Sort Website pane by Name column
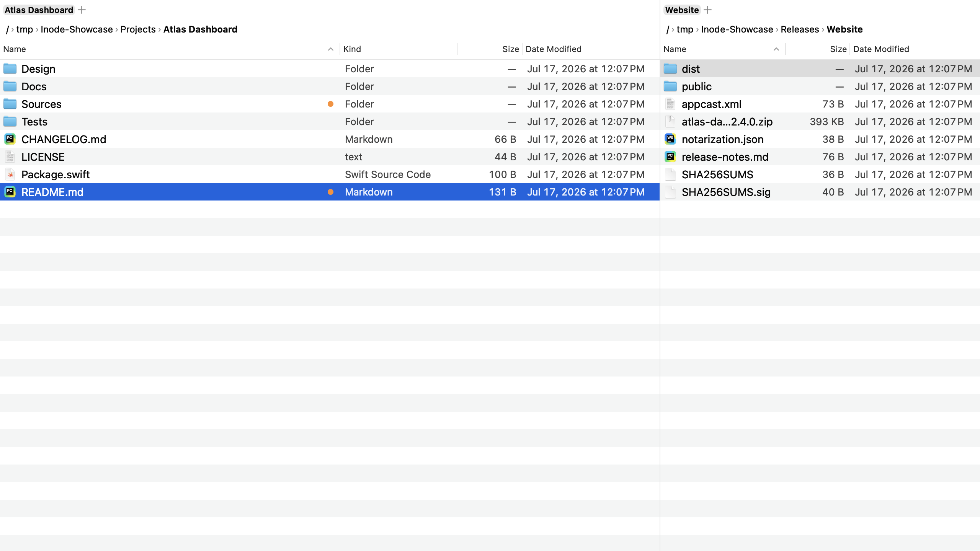The width and height of the screenshot is (980, 551). [x=675, y=49]
